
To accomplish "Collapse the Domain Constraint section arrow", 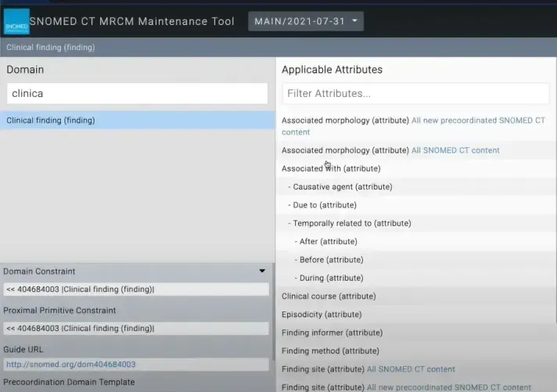I will pos(262,272).
